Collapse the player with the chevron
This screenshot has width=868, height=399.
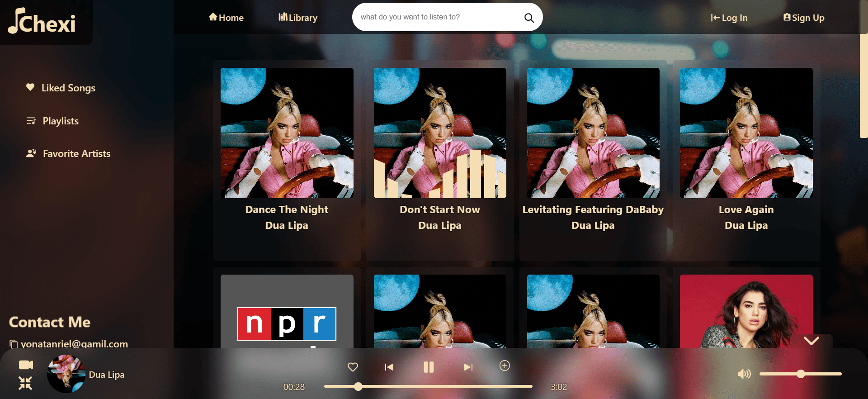pos(811,341)
